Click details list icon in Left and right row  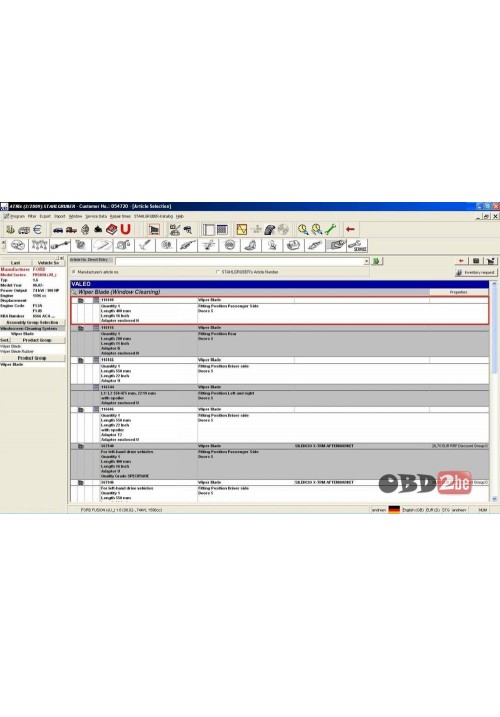pyautogui.click(x=96, y=387)
